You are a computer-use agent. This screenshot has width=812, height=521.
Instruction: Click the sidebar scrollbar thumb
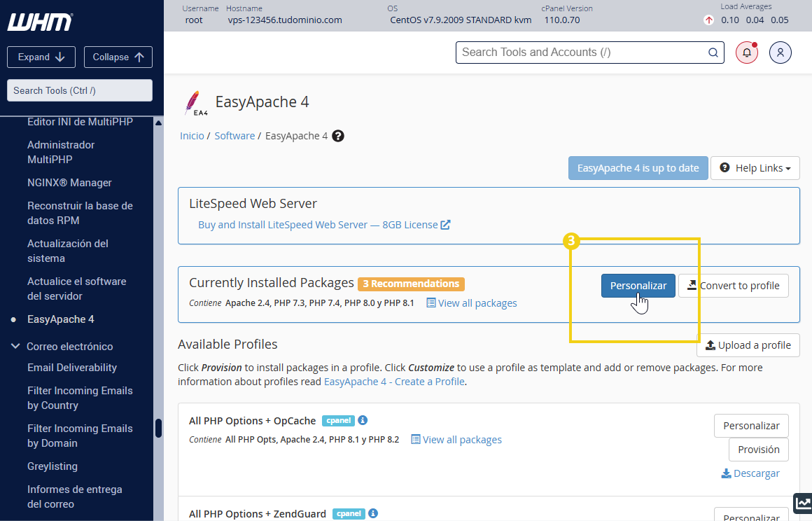tap(158, 428)
